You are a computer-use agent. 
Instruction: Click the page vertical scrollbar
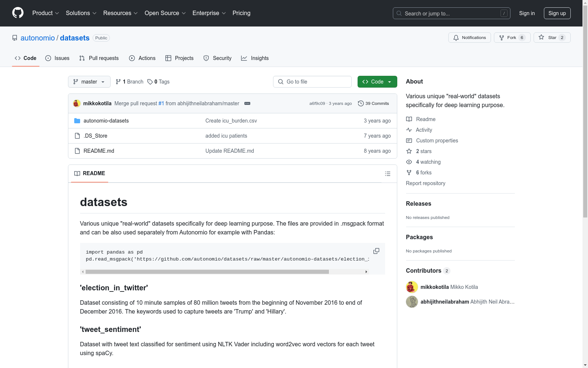[x=585, y=112]
